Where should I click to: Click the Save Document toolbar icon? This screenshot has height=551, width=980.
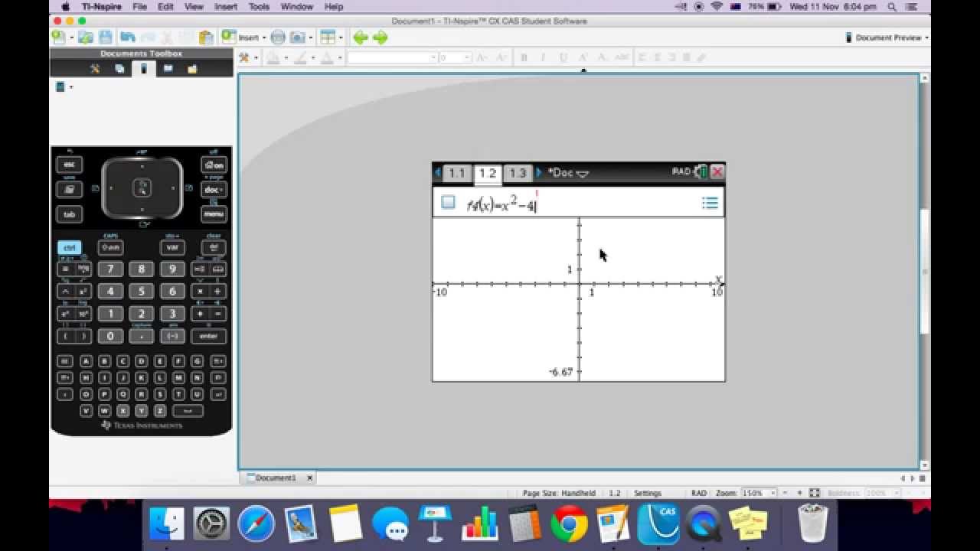pyautogui.click(x=106, y=37)
